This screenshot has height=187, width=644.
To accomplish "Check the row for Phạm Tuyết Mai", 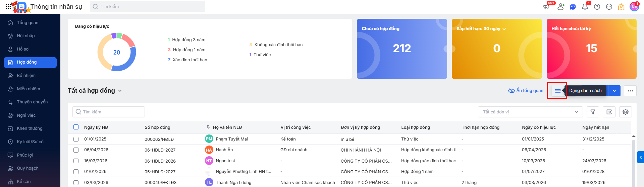I will 76,139.
